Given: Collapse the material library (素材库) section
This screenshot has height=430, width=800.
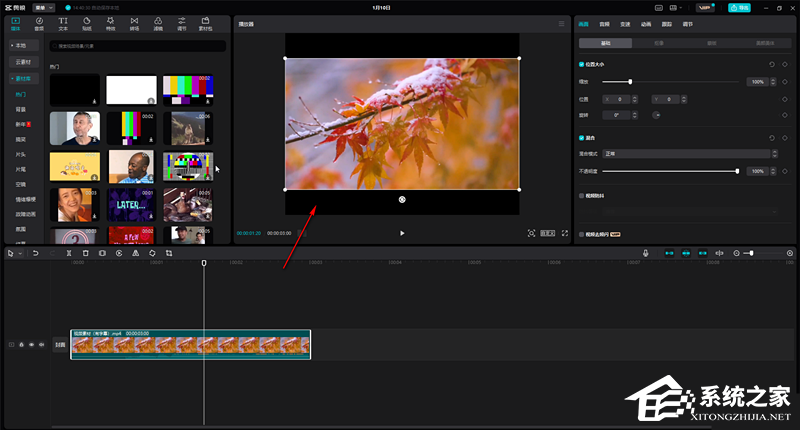Looking at the screenshot, I should 24,79.
